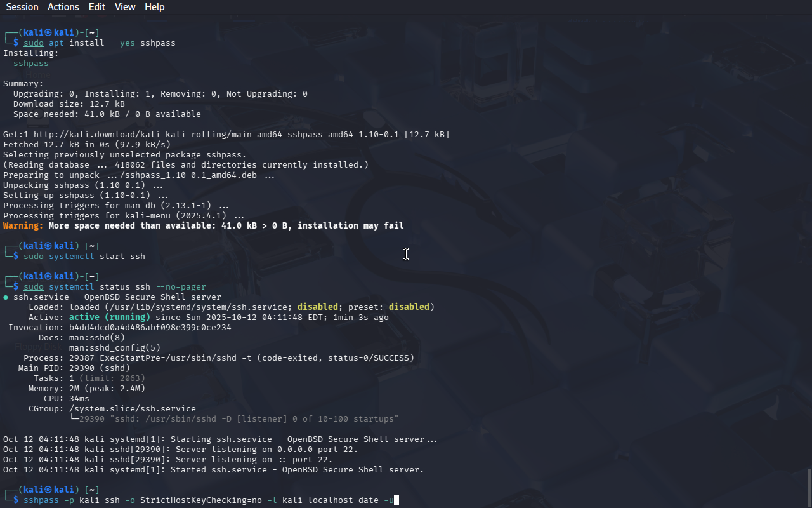Click the CGroup /system.slice/ssh.service entry
812x508 pixels.
133,409
